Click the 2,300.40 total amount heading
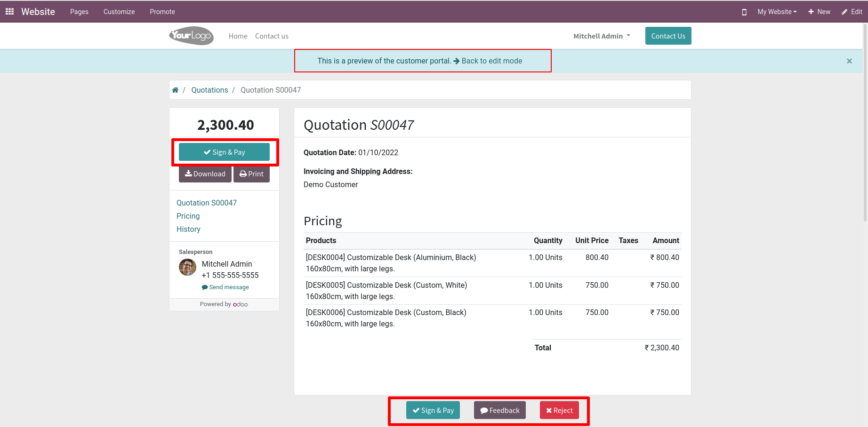The image size is (868, 427). 225,125
